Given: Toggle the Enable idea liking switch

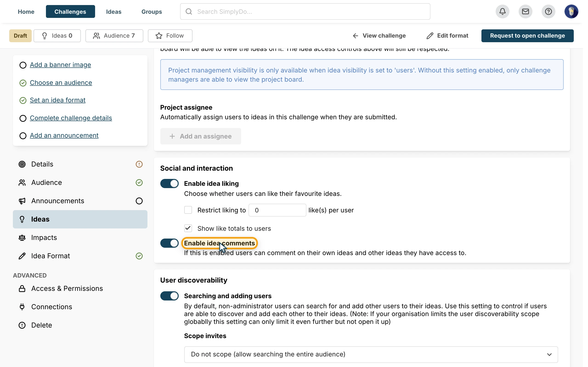Looking at the screenshot, I should point(169,183).
